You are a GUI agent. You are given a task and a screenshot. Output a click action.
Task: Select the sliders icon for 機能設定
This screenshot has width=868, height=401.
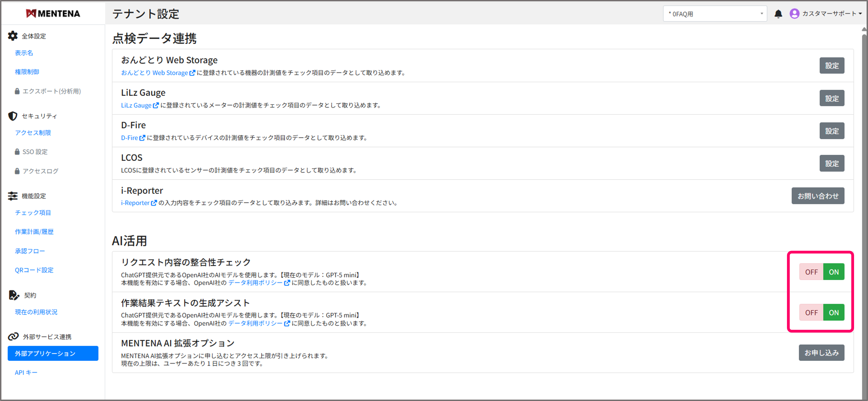12,196
